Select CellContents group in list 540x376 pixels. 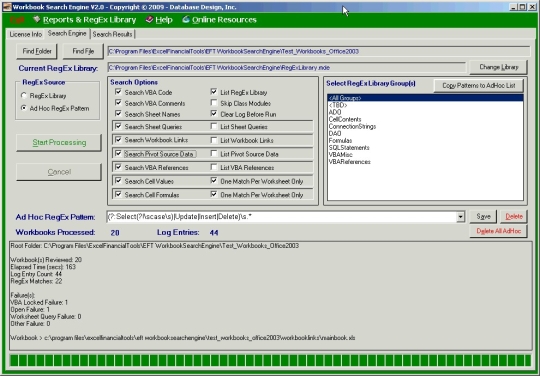[425, 119]
